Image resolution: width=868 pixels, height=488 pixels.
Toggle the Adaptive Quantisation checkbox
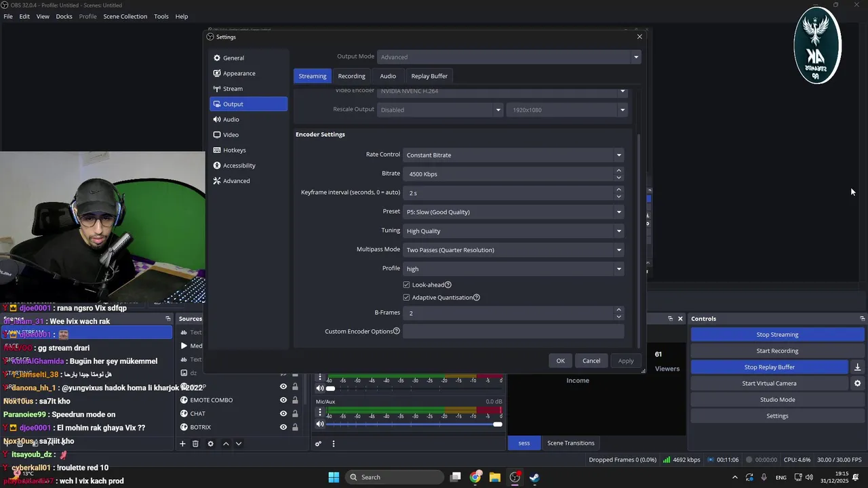406,298
